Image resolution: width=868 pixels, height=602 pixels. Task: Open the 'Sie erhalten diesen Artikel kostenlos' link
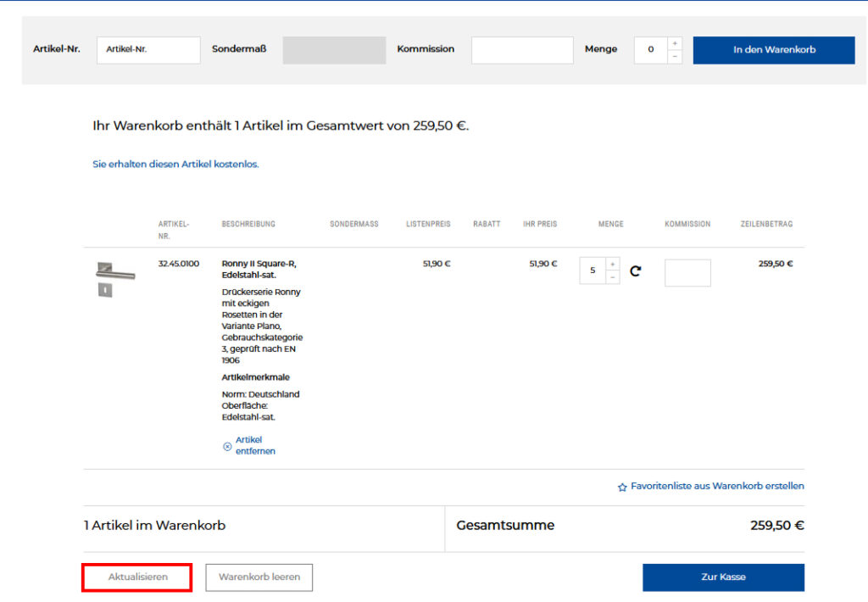pyautogui.click(x=175, y=164)
